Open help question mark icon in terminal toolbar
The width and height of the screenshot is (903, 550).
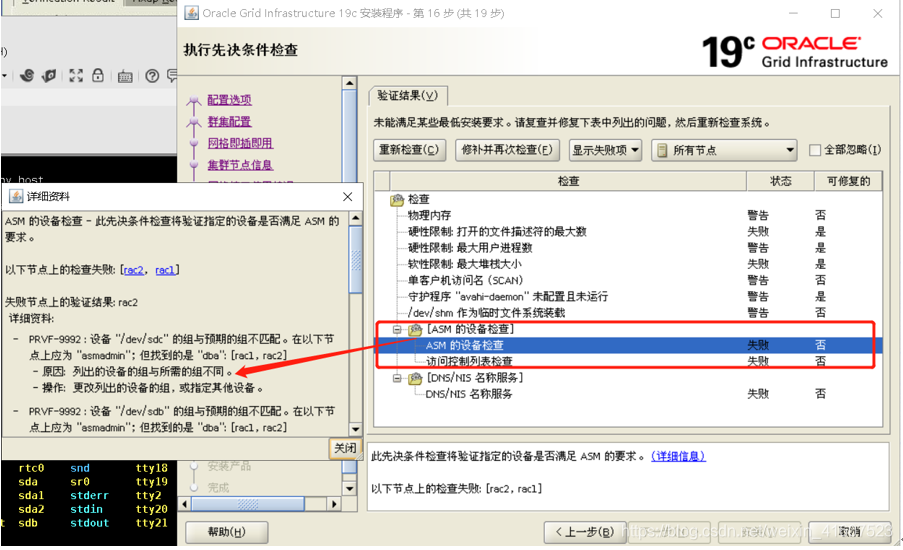tap(152, 76)
